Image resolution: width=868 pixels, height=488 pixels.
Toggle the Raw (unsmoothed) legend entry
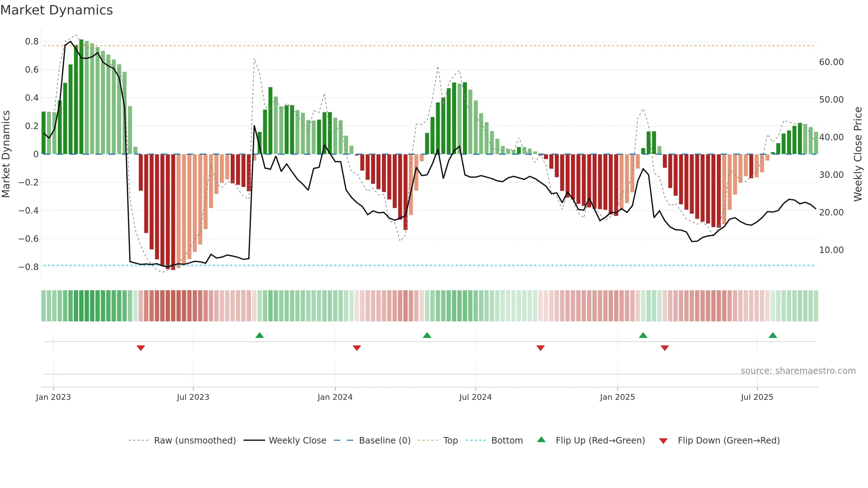point(182,440)
